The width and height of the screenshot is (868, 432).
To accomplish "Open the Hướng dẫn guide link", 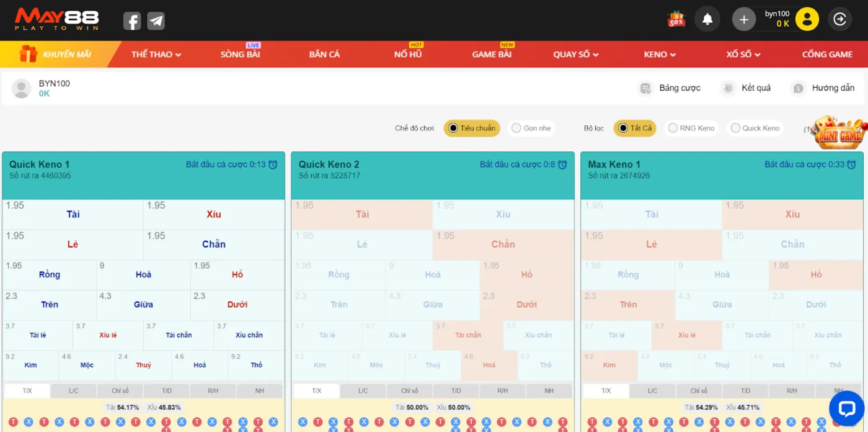I will [x=824, y=88].
